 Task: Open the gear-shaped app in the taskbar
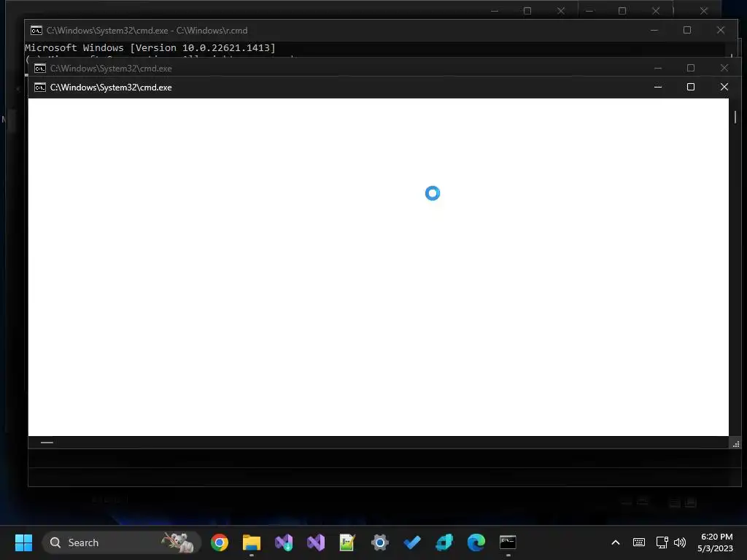(x=379, y=542)
